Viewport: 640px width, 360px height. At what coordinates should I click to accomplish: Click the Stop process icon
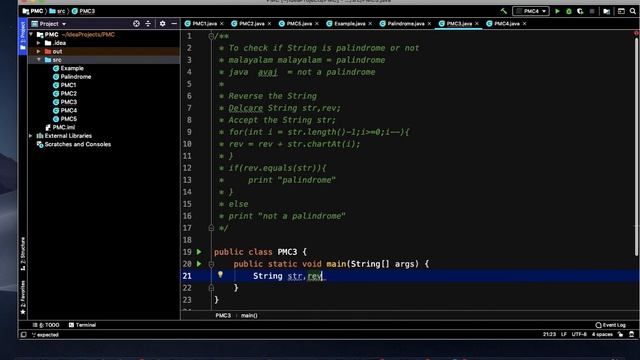[592, 11]
